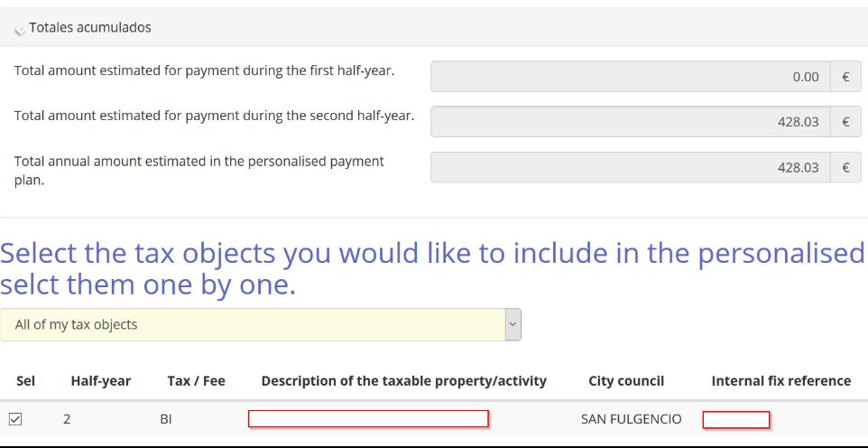
Task: Click the Tax / Fee column header
Action: coord(196,381)
